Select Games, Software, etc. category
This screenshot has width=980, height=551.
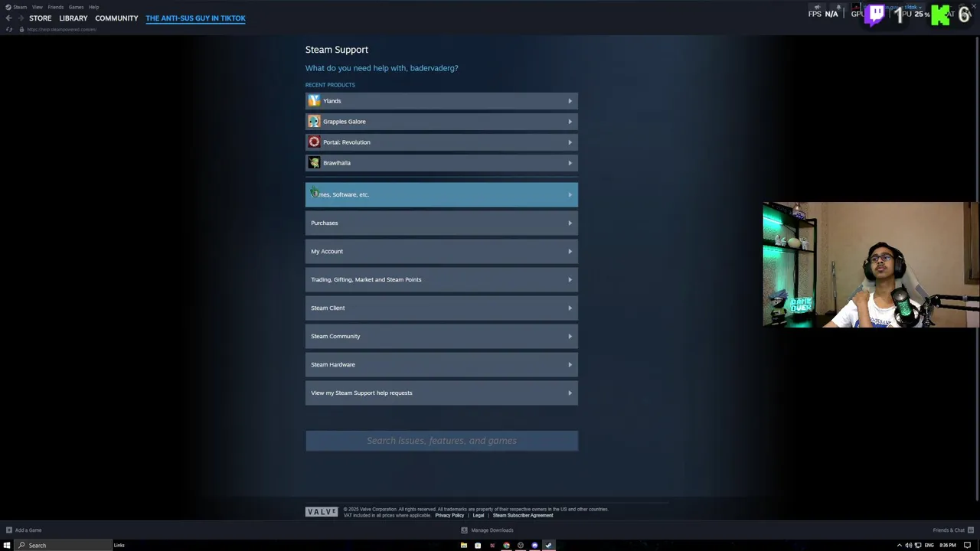pyautogui.click(x=442, y=194)
